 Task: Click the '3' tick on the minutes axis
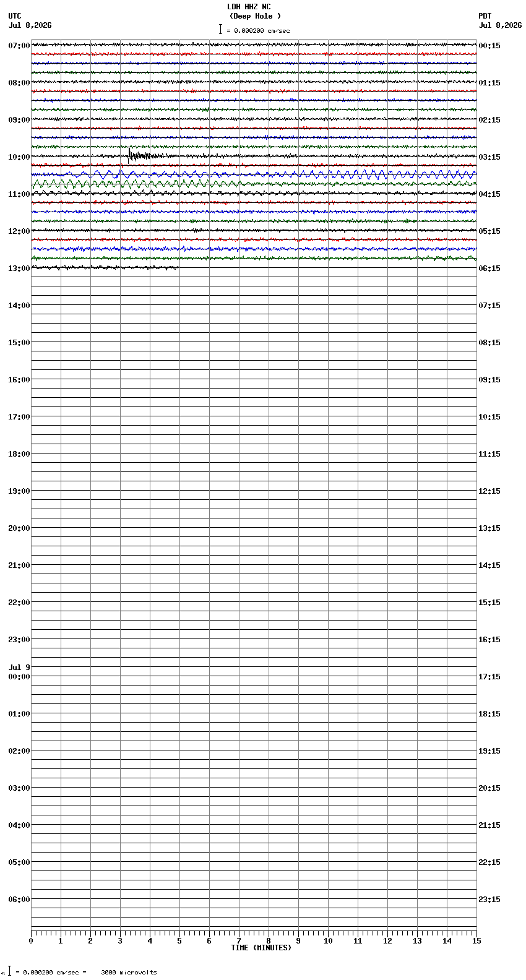(120, 941)
